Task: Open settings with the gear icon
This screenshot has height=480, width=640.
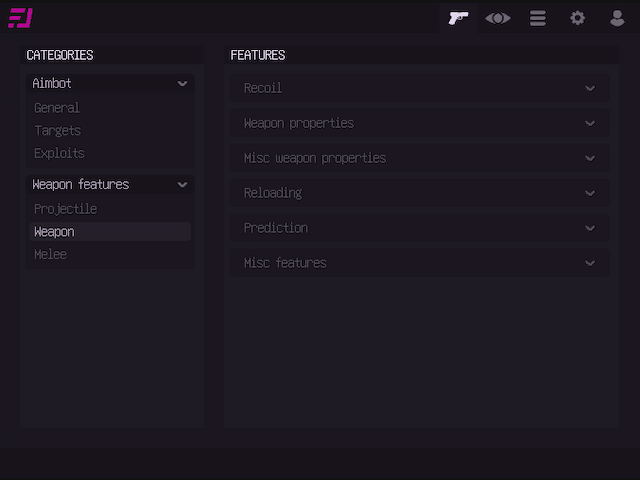Action: (x=578, y=18)
